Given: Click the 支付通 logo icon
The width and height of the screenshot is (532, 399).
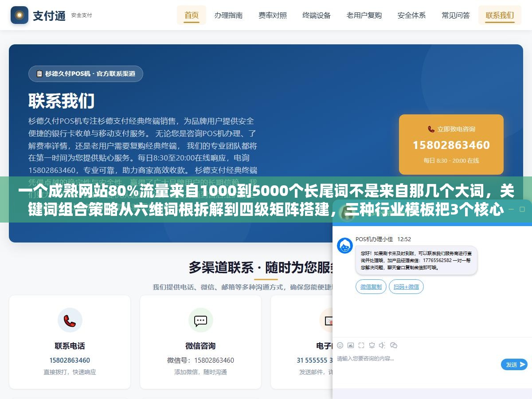Looking at the screenshot, I should pos(19,15).
